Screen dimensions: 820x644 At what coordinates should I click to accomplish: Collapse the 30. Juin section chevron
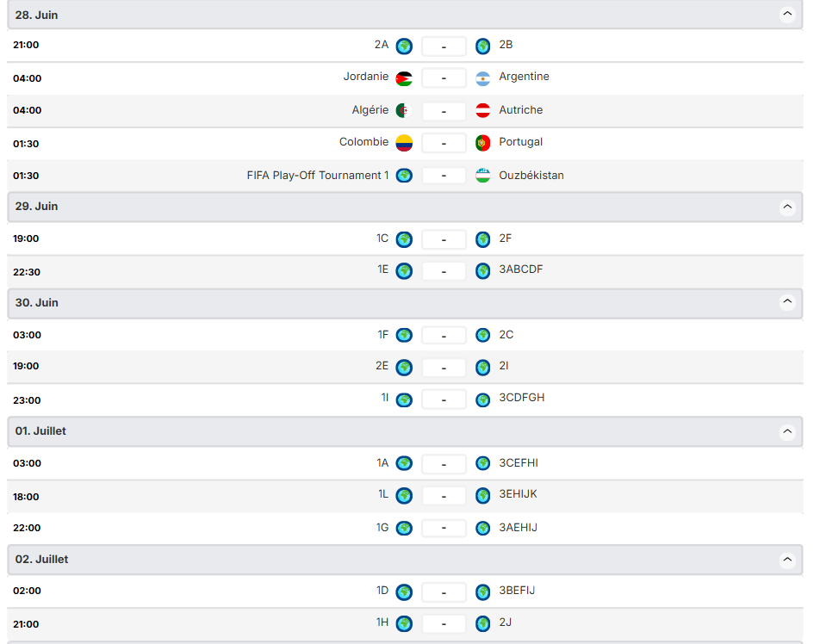(786, 302)
